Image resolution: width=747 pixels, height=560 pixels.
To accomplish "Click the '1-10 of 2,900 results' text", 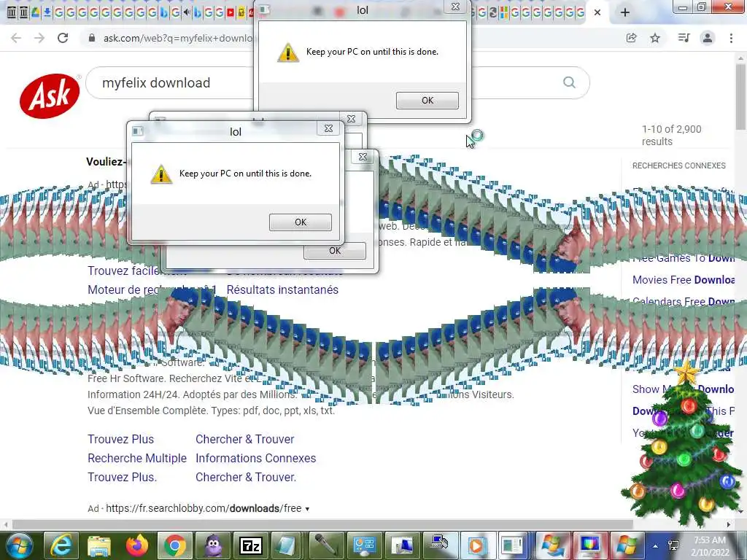I will pyautogui.click(x=671, y=135).
